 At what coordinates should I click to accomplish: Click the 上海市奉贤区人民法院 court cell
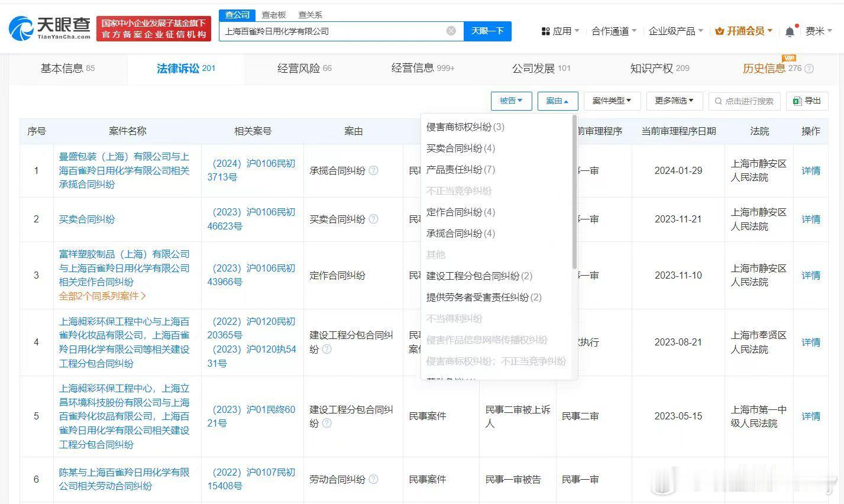[x=759, y=342]
